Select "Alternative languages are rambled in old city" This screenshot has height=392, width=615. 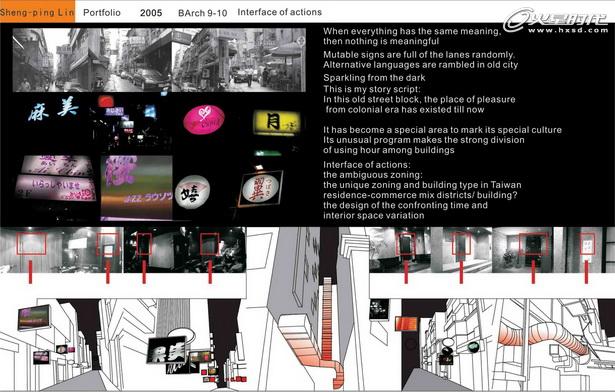[x=420, y=65]
